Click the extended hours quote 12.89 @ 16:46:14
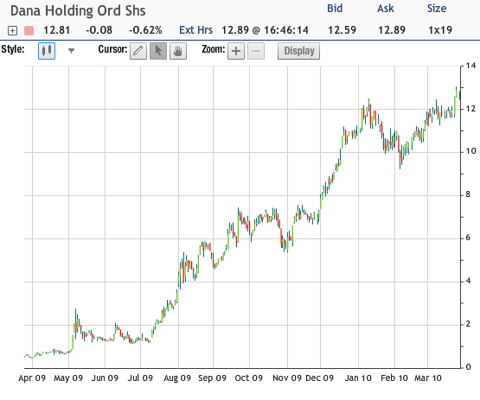The width and height of the screenshot is (480, 400). (265, 30)
